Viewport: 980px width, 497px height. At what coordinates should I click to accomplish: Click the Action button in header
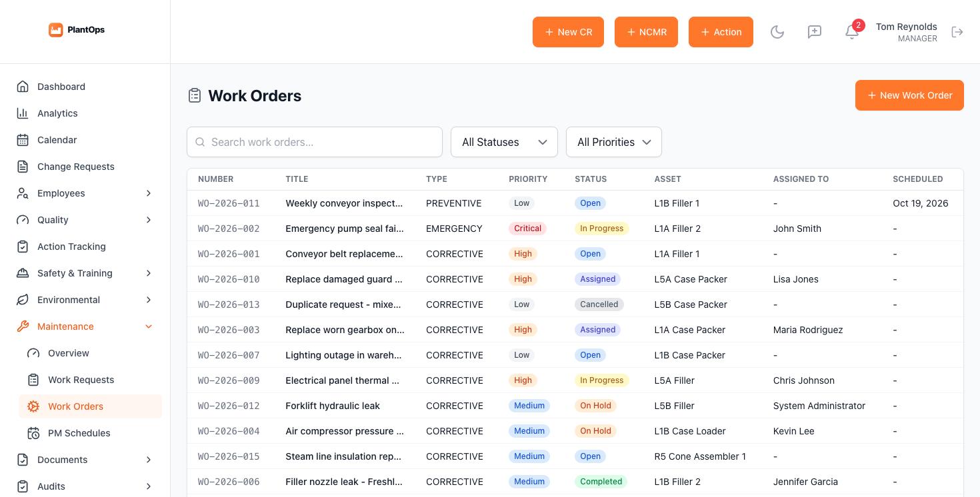pyautogui.click(x=721, y=32)
